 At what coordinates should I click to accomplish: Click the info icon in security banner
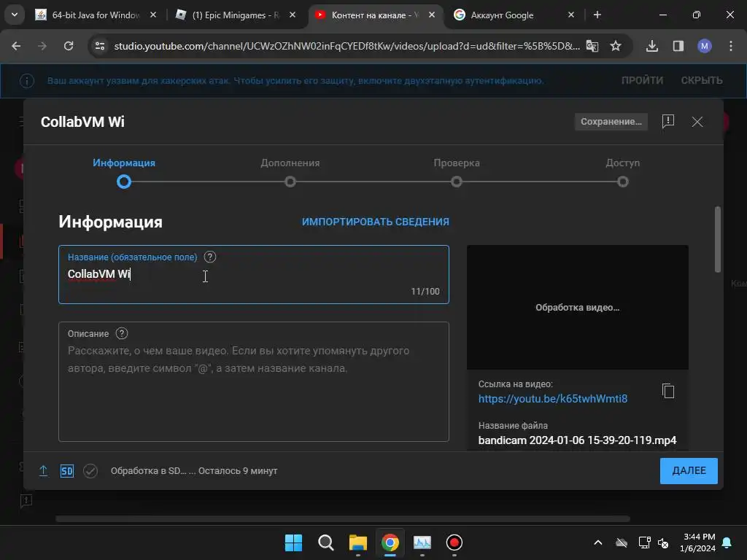27,81
